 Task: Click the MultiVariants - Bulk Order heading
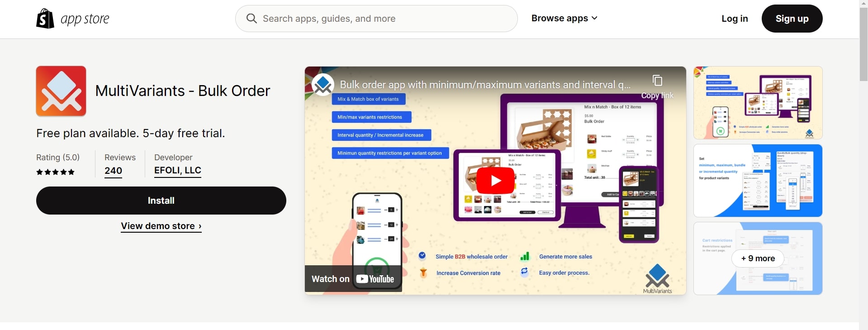tap(183, 91)
